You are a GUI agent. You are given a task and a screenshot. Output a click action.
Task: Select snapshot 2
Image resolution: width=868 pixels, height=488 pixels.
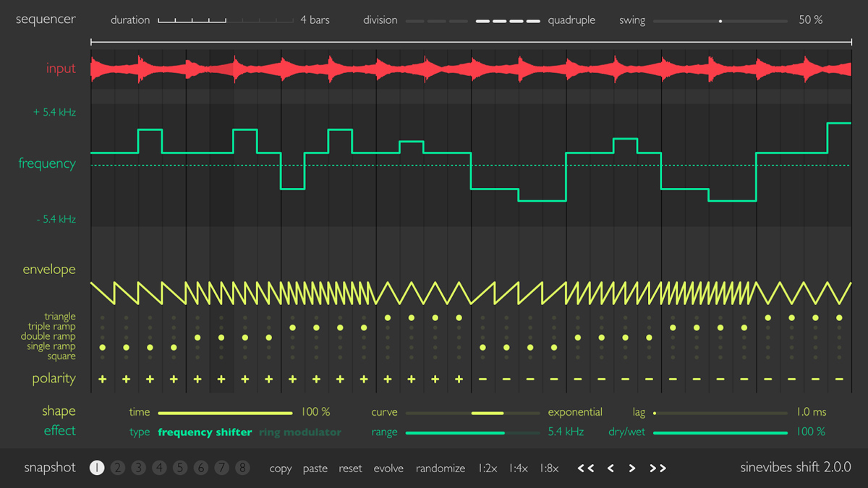tap(117, 468)
